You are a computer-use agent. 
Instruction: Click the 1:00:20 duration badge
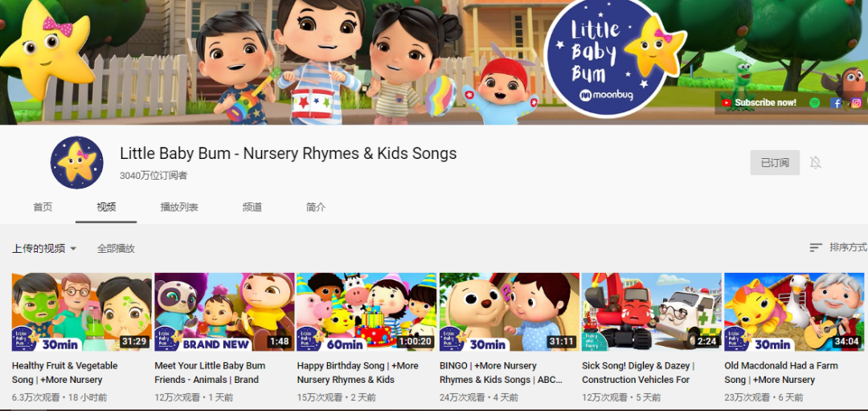416,341
